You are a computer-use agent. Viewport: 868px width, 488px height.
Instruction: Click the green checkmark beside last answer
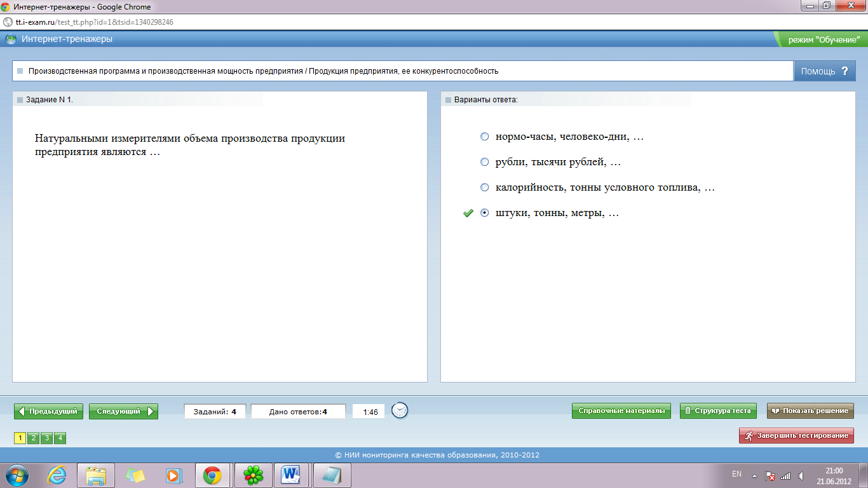469,213
